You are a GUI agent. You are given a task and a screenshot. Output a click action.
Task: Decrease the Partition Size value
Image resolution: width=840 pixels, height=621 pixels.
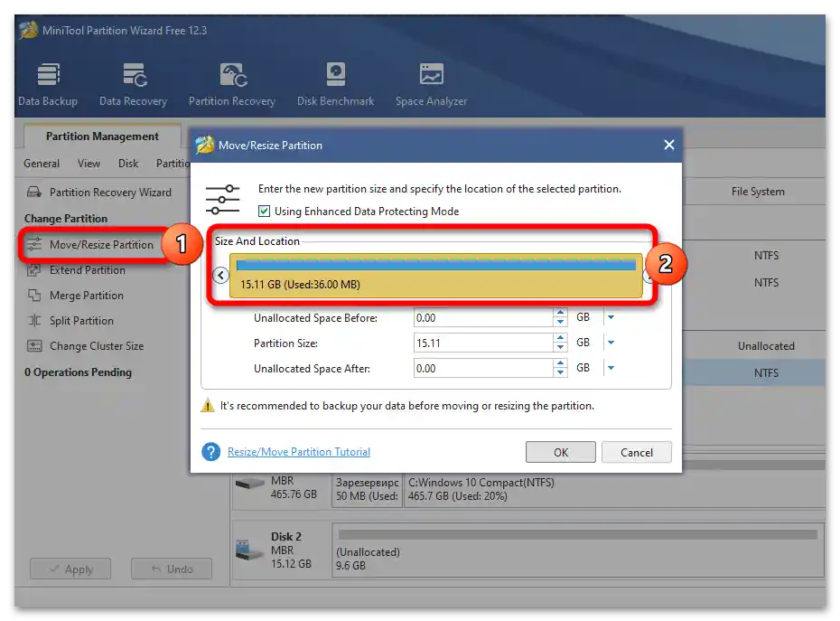(560, 347)
